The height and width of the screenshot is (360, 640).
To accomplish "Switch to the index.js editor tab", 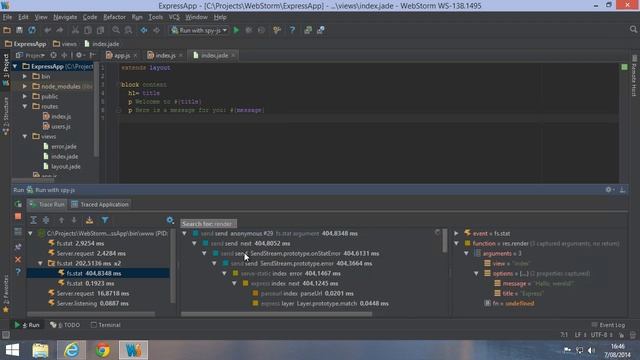I will click(165, 55).
